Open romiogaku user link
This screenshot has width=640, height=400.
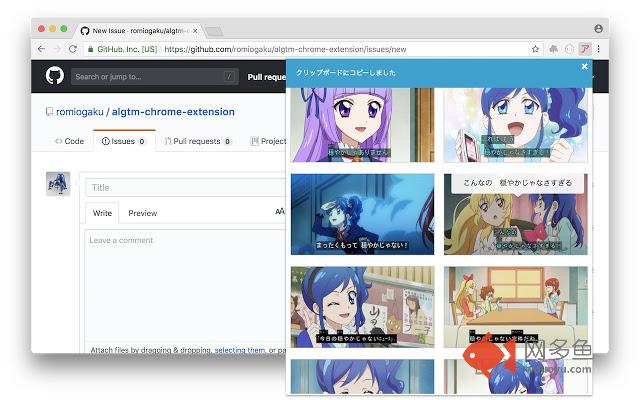[80, 112]
